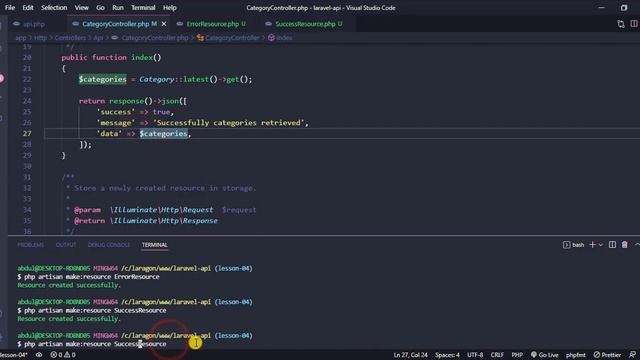Restore the VS Code window size
Screen dimensions: 640x360
(624, 7)
